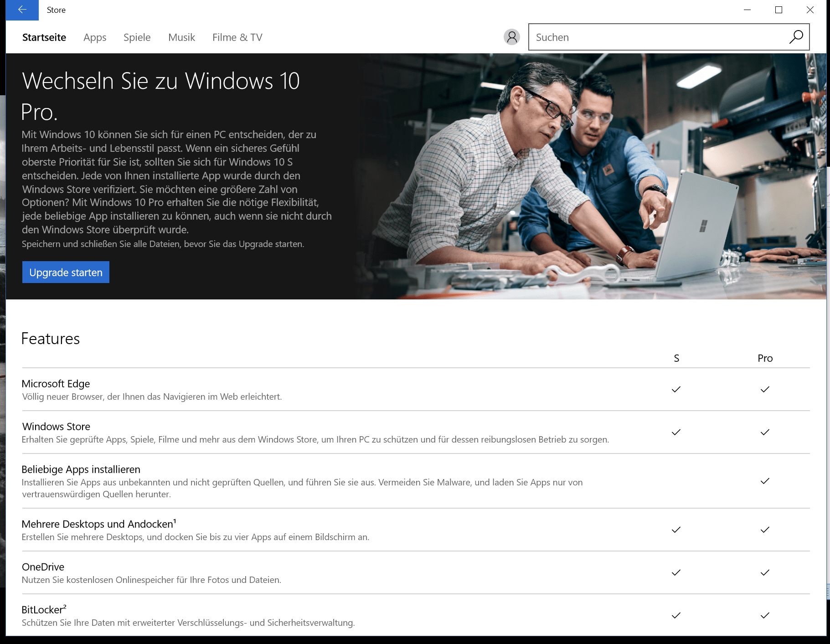Open the Filme & TV tab
The width and height of the screenshot is (830, 644).
point(237,37)
